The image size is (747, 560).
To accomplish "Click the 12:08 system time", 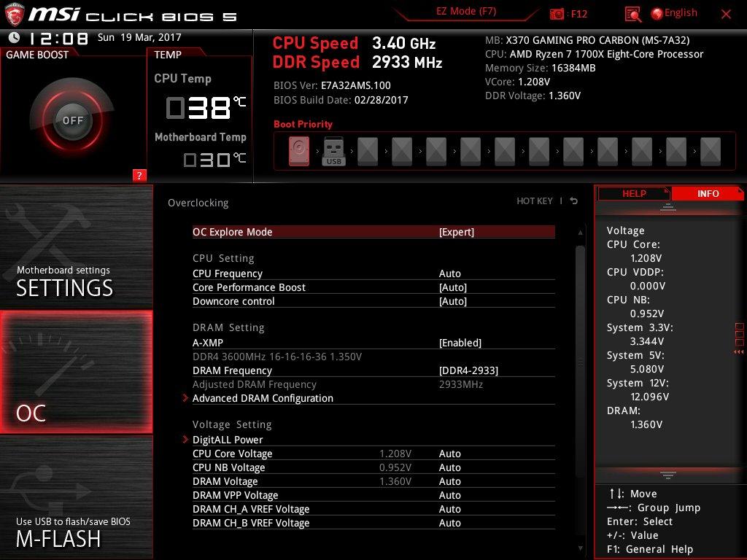I will tap(58, 38).
